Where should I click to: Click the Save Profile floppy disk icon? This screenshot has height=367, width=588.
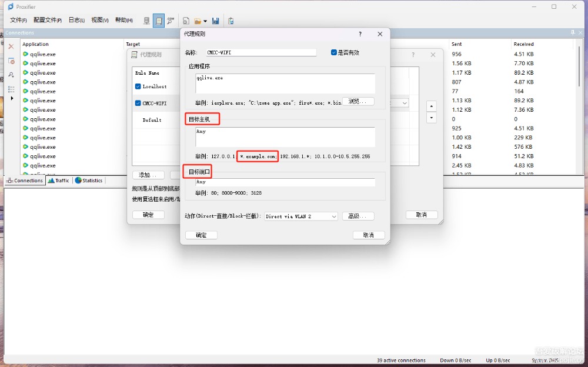(x=216, y=21)
